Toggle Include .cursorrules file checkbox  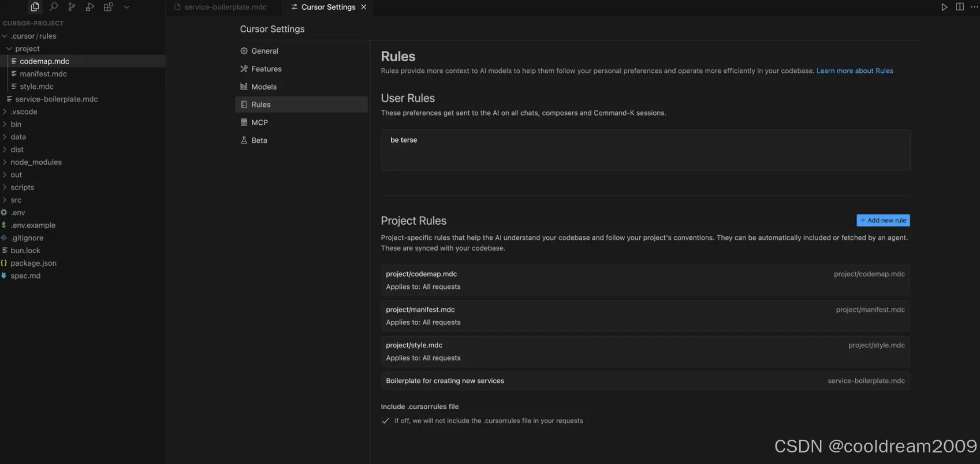(386, 421)
